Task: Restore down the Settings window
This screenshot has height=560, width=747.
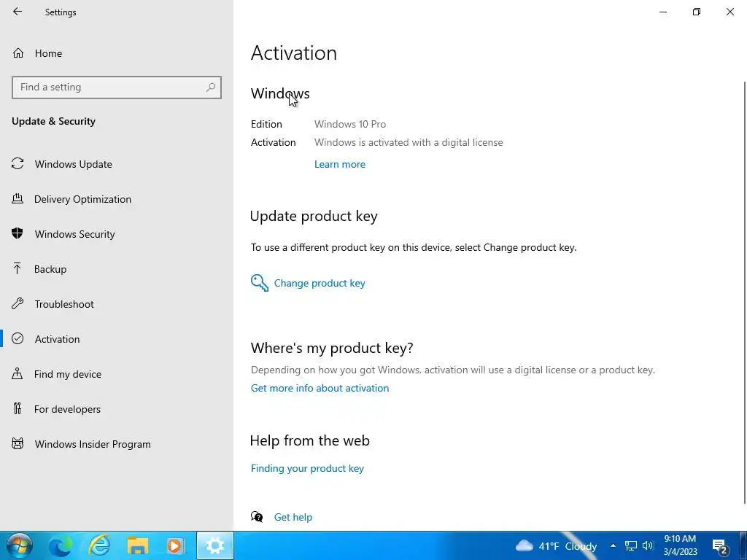Action: click(697, 12)
